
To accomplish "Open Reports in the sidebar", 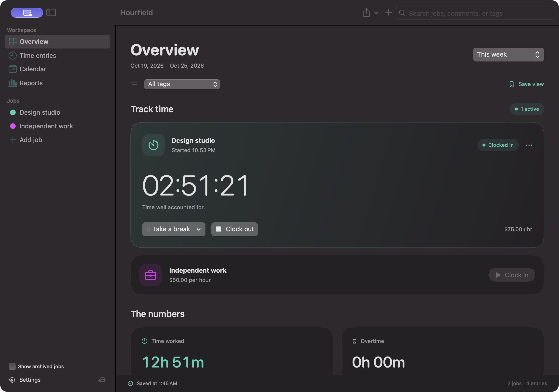I will [x=58, y=83].
